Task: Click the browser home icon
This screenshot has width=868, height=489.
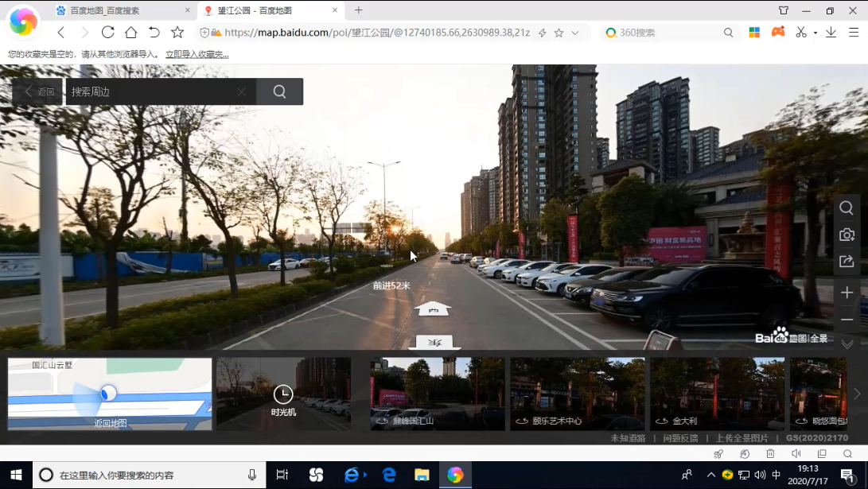Action: [x=130, y=33]
